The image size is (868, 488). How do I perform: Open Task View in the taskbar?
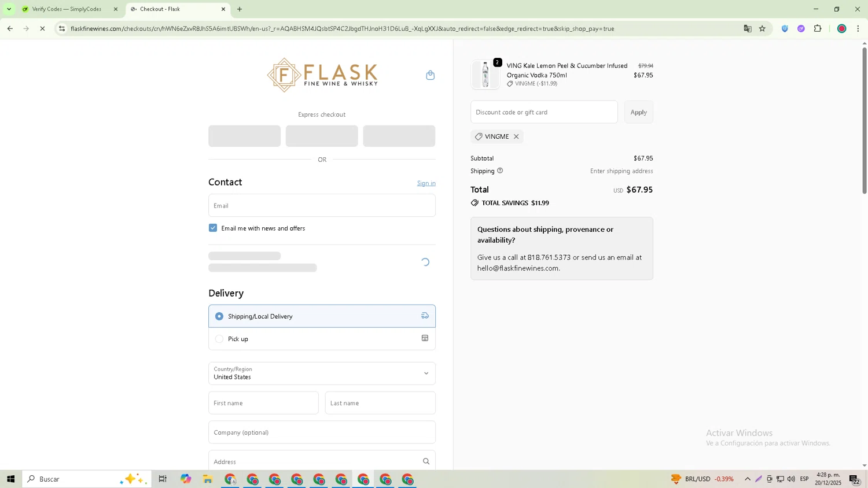pyautogui.click(x=163, y=479)
